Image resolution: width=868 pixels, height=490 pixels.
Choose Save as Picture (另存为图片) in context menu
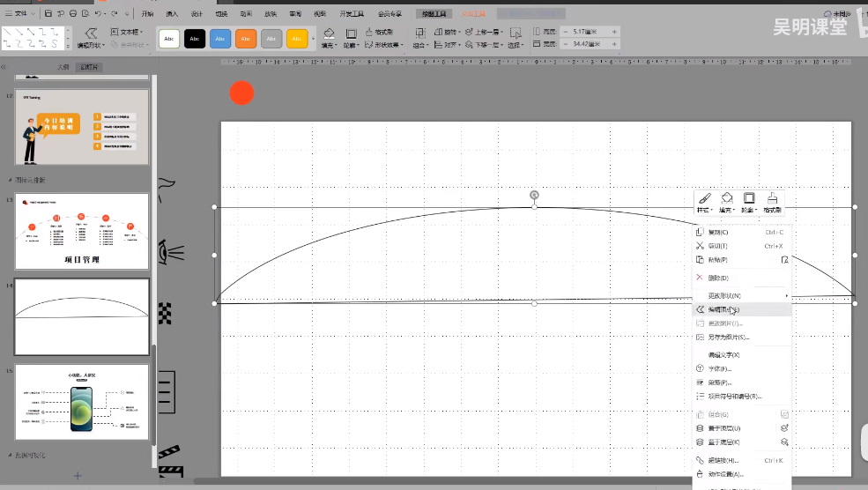pyautogui.click(x=742, y=338)
